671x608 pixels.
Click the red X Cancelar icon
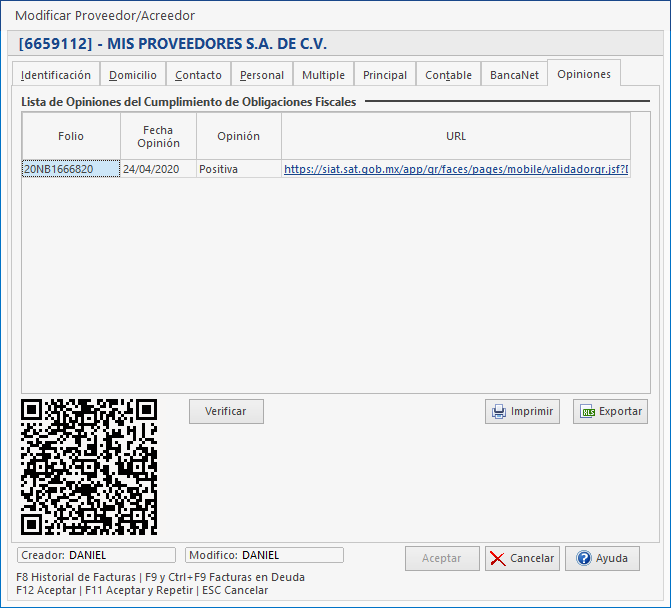498,558
